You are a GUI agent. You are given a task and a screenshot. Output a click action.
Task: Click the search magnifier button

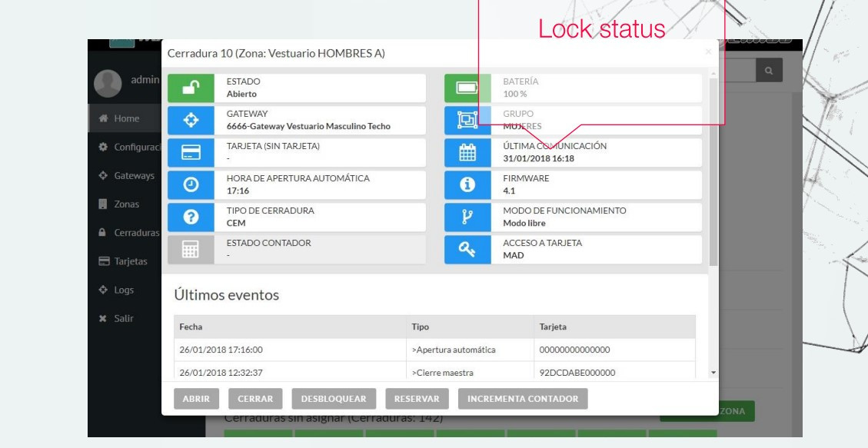(767, 70)
